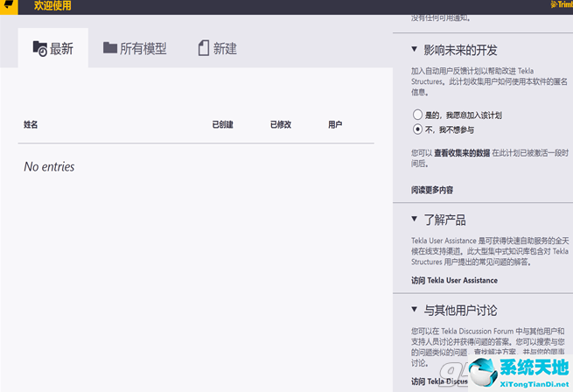Collapse the 了解产品 section

point(414,219)
